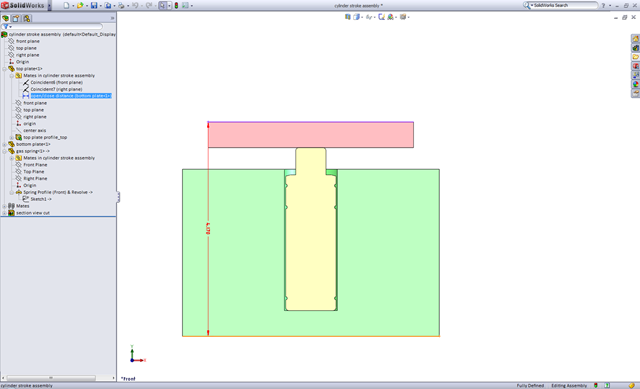This screenshot has height=389, width=640.
Task: Select the open/close distance mate
Action: 71,96
